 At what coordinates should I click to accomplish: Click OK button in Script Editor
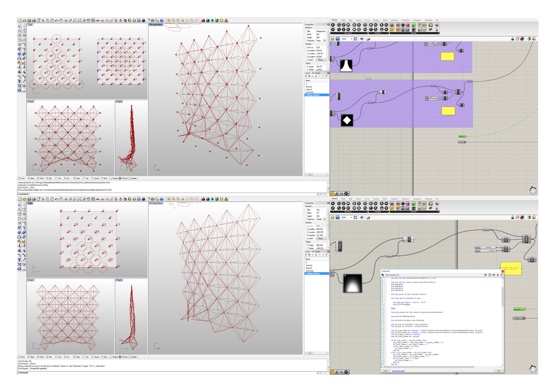click(499, 371)
